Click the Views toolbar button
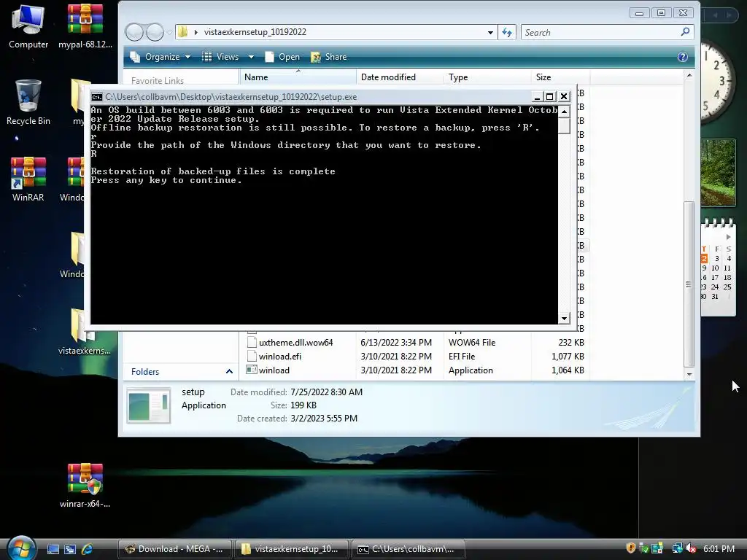This screenshot has height=560, width=747. 220,57
